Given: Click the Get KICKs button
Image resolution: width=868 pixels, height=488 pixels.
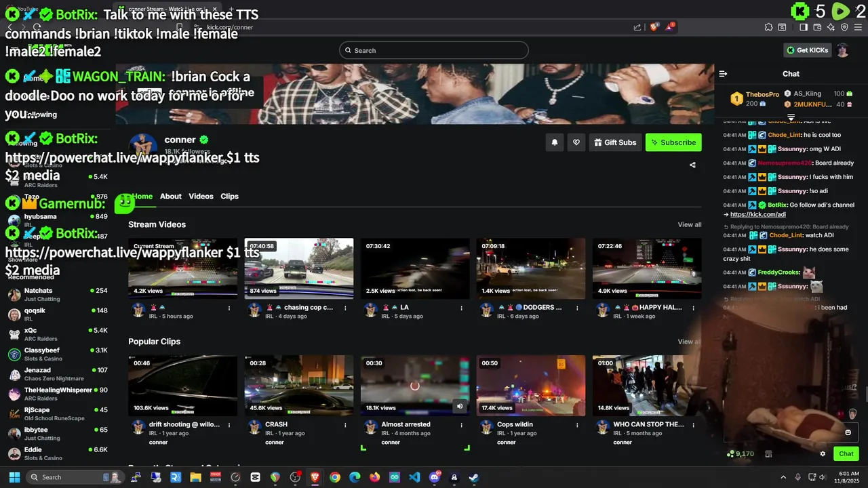Looking at the screenshot, I should point(807,50).
